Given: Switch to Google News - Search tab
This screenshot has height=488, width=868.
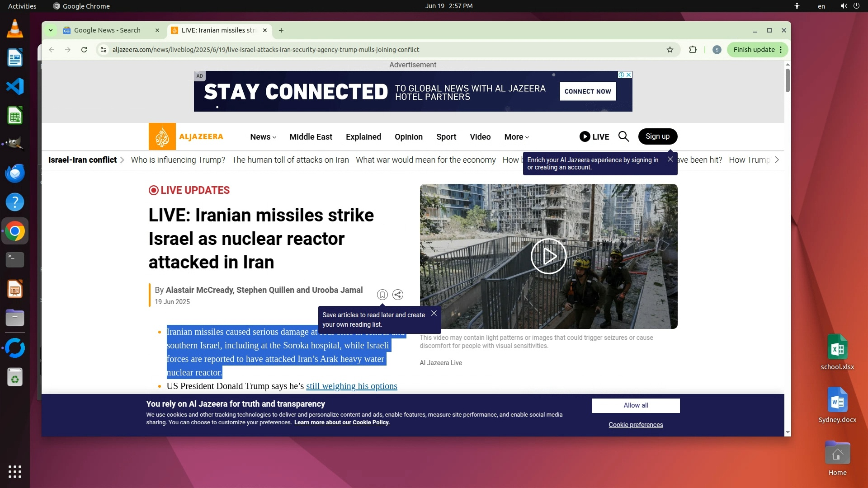Looking at the screenshot, I should [107, 30].
